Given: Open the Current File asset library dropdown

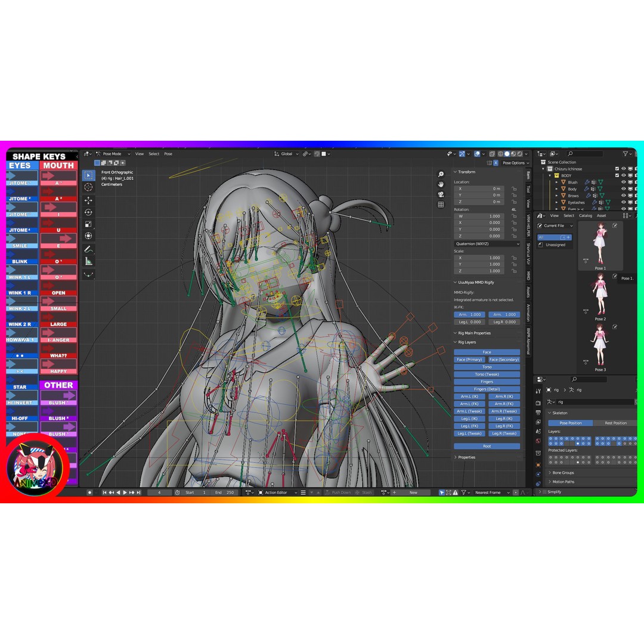Looking at the screenshot, I should click(555, 226).
